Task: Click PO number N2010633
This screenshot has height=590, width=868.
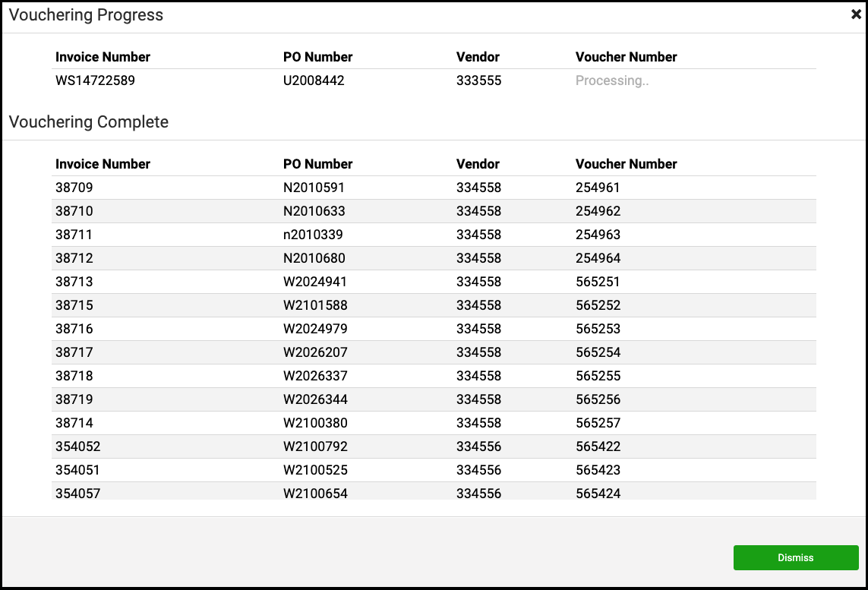Action: pyautogui.click(x=314, y=211)
